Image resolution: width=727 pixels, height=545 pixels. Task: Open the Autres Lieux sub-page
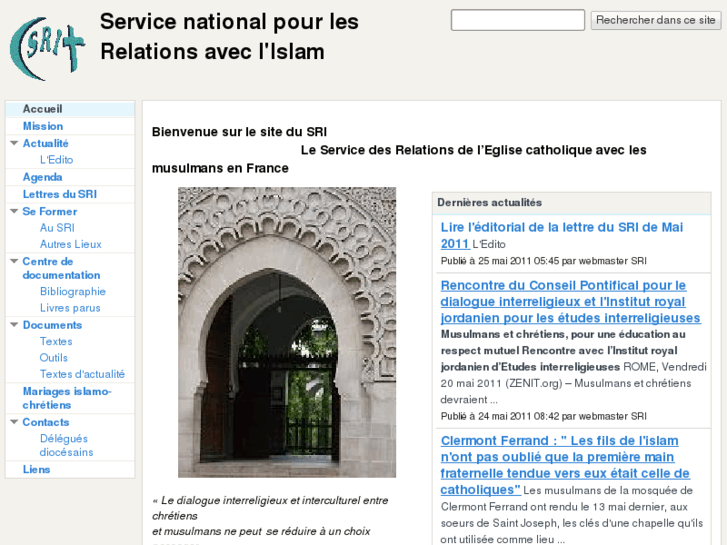[x=70, y=244]
